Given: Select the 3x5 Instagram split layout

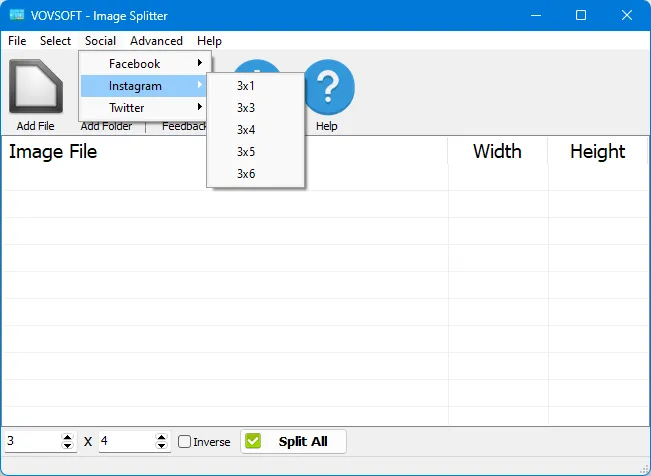Looking at the screenshot, I should point(246,152).
